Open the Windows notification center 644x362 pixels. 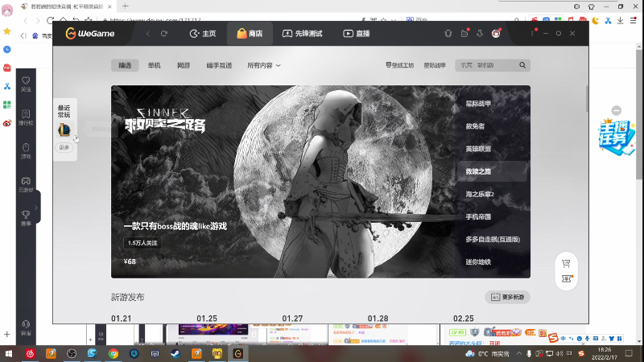coord(629,353)
